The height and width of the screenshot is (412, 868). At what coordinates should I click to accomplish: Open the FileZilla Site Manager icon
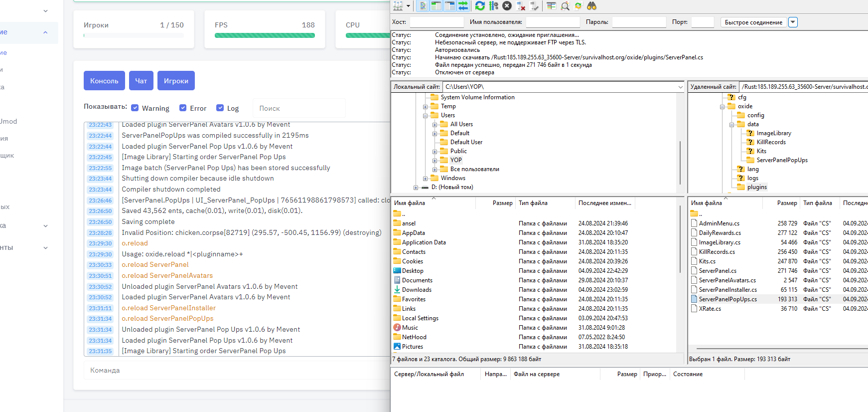point(398,6)
